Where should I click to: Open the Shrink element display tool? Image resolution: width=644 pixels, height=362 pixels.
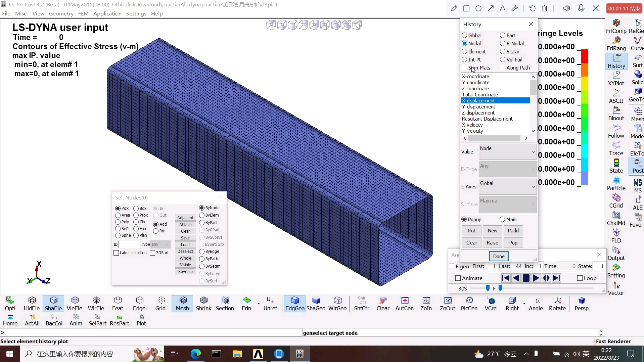pyautogui.click(x=203, y=303)
